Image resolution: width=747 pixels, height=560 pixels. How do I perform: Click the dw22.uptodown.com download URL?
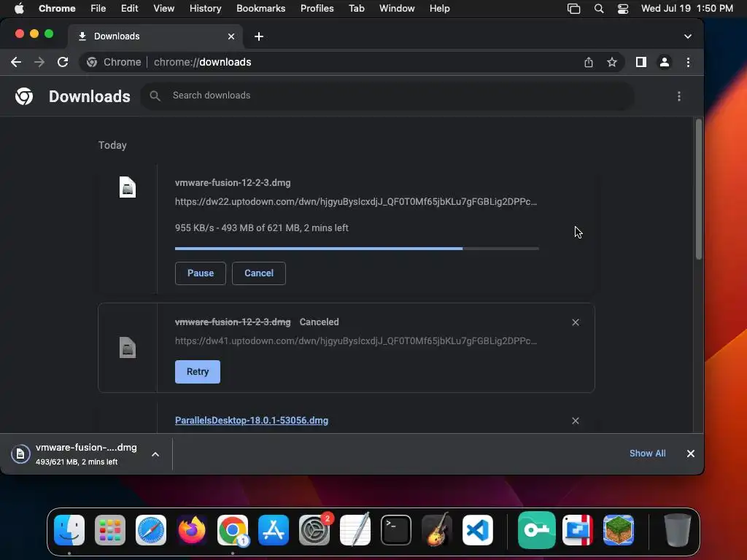click(356, 201)
